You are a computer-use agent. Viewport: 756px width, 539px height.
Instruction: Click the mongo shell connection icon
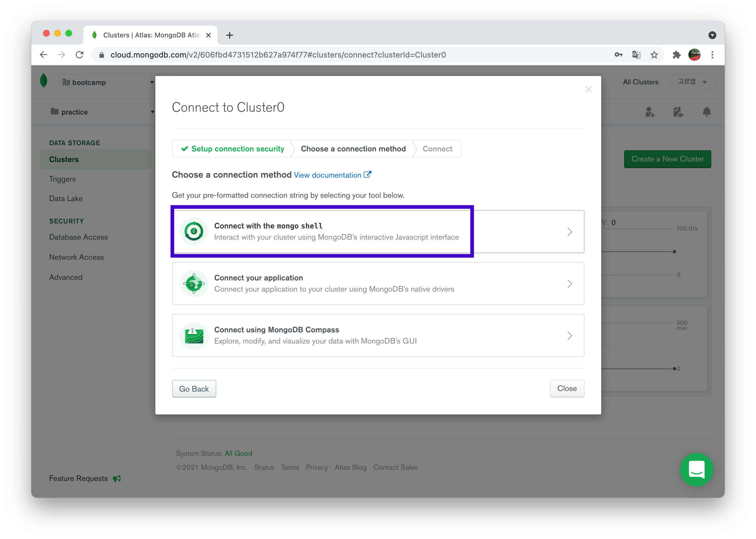tap(194, 231)
